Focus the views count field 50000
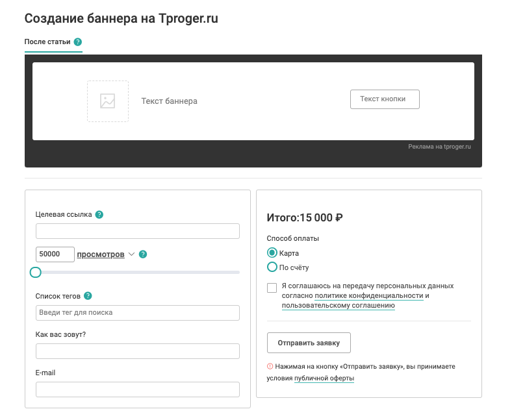Screen dimensions: 512x420 (55, 254)
